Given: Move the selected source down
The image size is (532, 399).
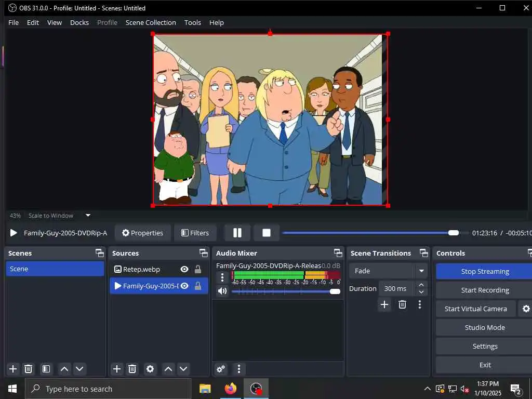Looking at the screenshot, I should 183,369.
